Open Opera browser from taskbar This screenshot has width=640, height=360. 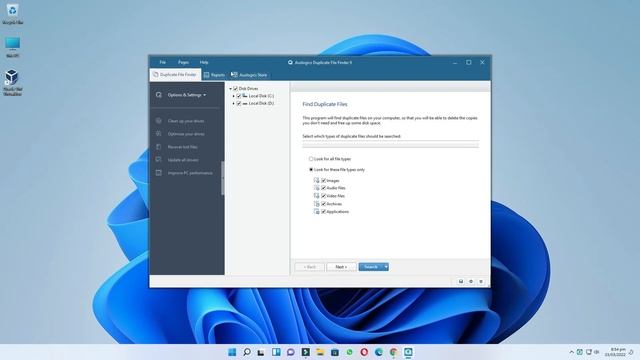pos(364,352)
